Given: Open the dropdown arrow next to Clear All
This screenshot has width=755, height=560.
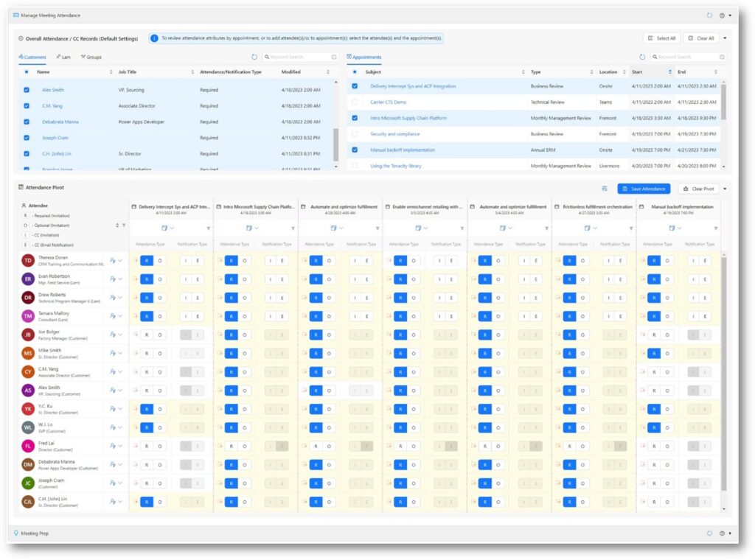Looking at the screenshot, I should [x=726, y=37].
